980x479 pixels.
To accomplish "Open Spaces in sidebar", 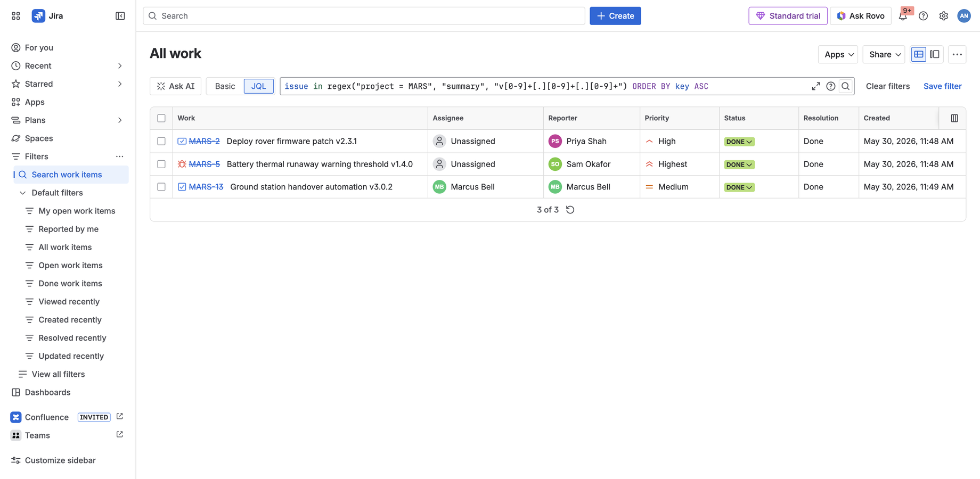I will (x=68, y=138).
